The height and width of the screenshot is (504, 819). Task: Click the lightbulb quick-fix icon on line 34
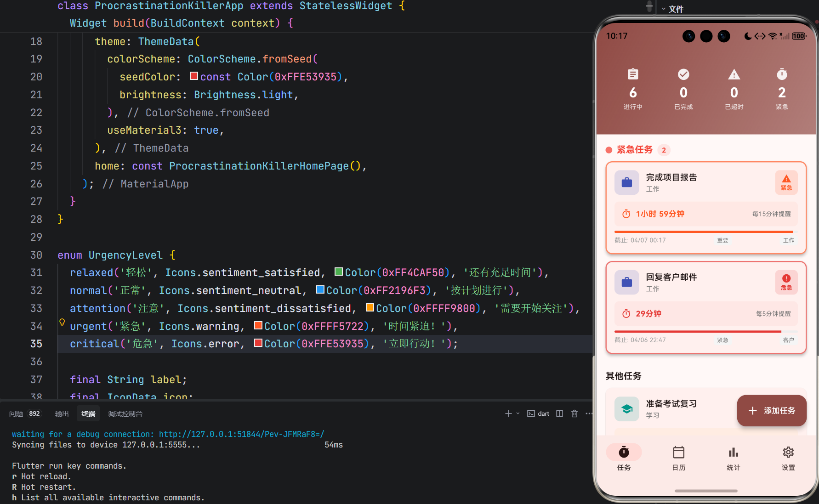(x=62, y=323)
